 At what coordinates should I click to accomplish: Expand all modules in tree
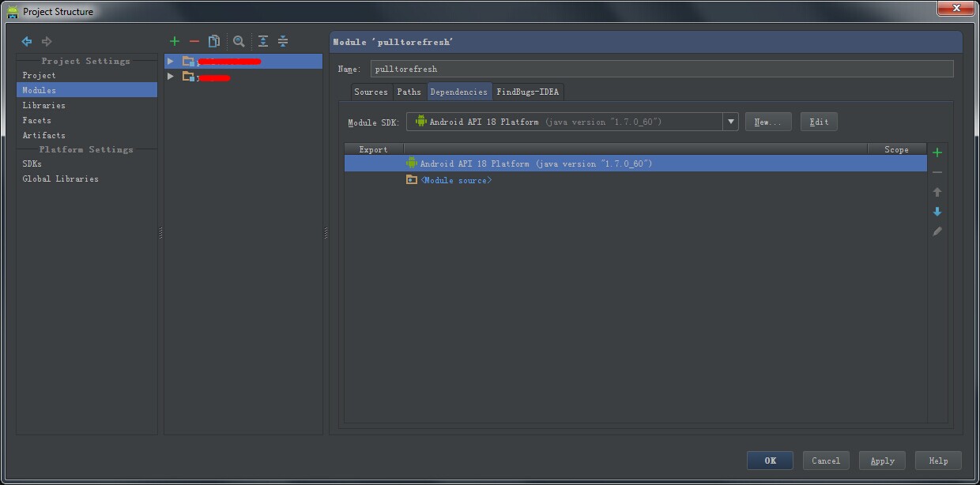[x=263, y=41]
